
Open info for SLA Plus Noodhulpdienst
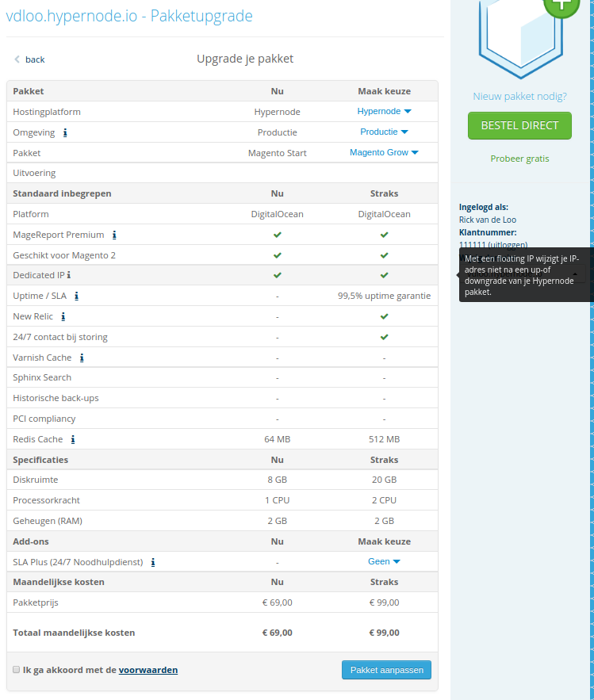tap(153, 562)
